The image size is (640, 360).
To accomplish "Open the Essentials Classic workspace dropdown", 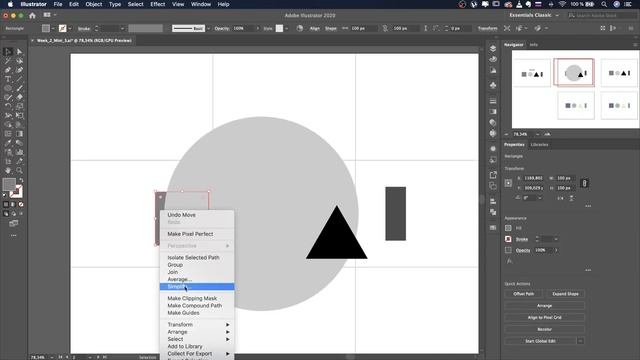I will [x=534, y=15].
